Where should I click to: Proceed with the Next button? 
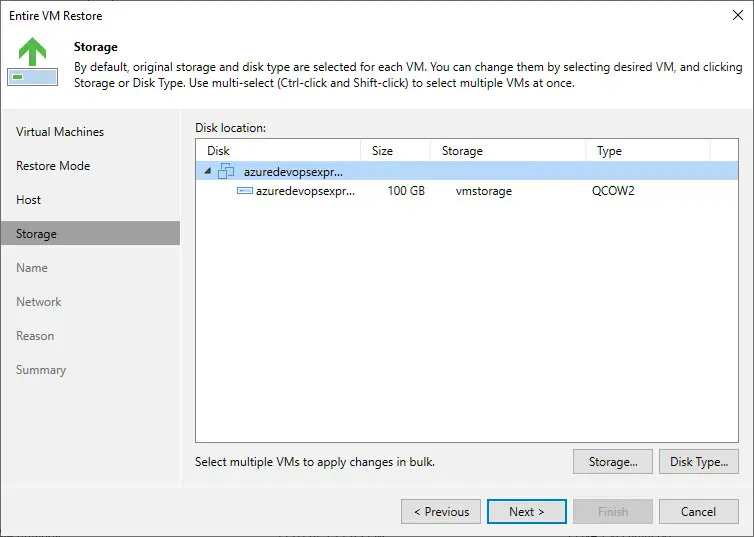pyautogui.click(x=527, y=512)
